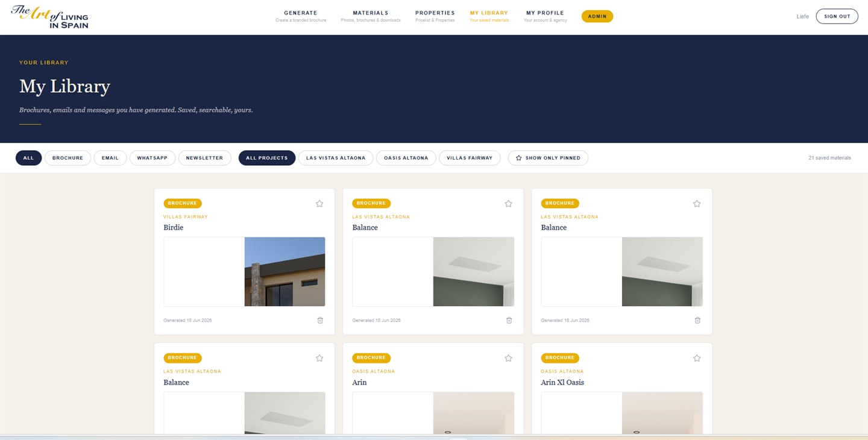Toggle the Show Only Pinned filter
Screen dimensions: 868x440
(x=548, y=158)
